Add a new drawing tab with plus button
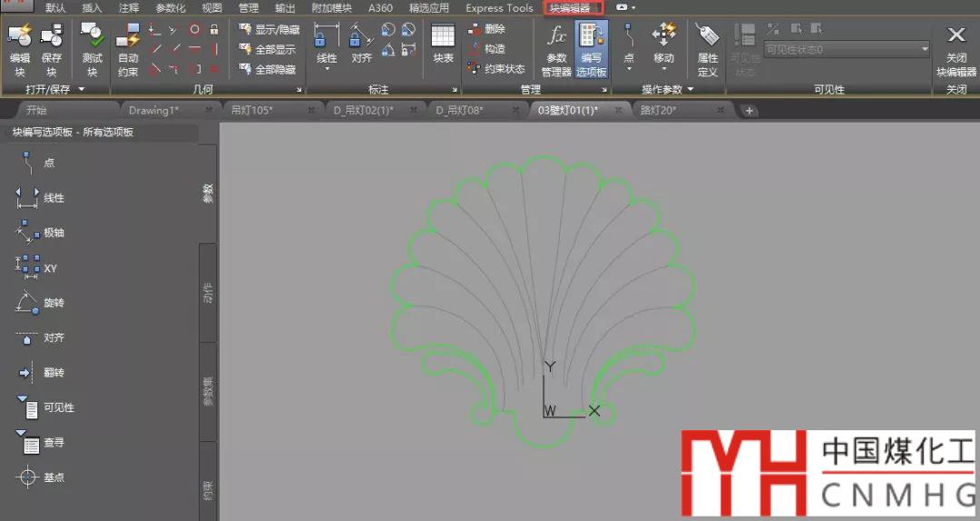Screen dimensions: 980x521 (750, 111)
